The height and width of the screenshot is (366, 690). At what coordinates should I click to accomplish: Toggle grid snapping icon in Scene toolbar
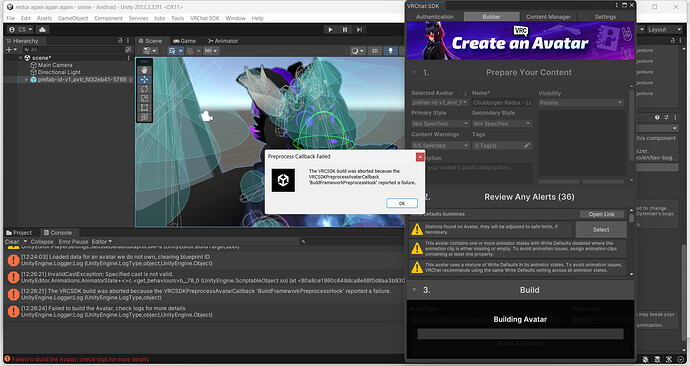click(191, 51)
